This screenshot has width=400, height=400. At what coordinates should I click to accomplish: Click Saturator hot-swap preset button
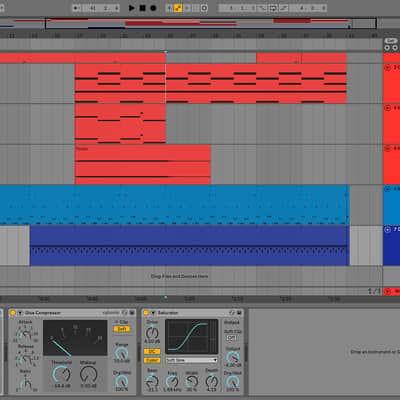232,313
